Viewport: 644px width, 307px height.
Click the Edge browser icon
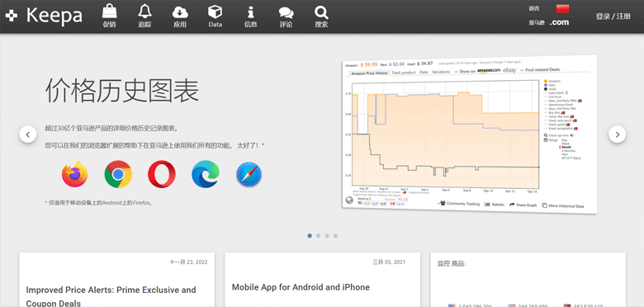pos(206,174)
